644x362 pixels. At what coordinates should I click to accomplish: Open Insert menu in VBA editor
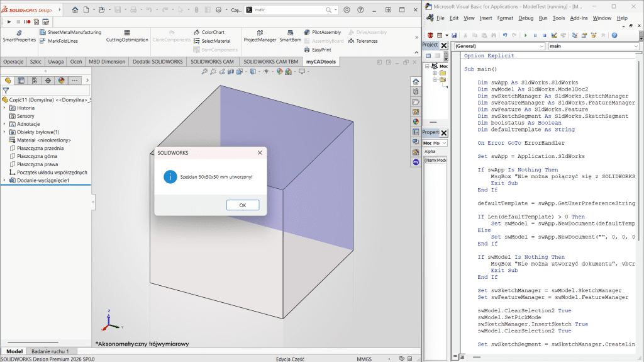tap(486, 18)
